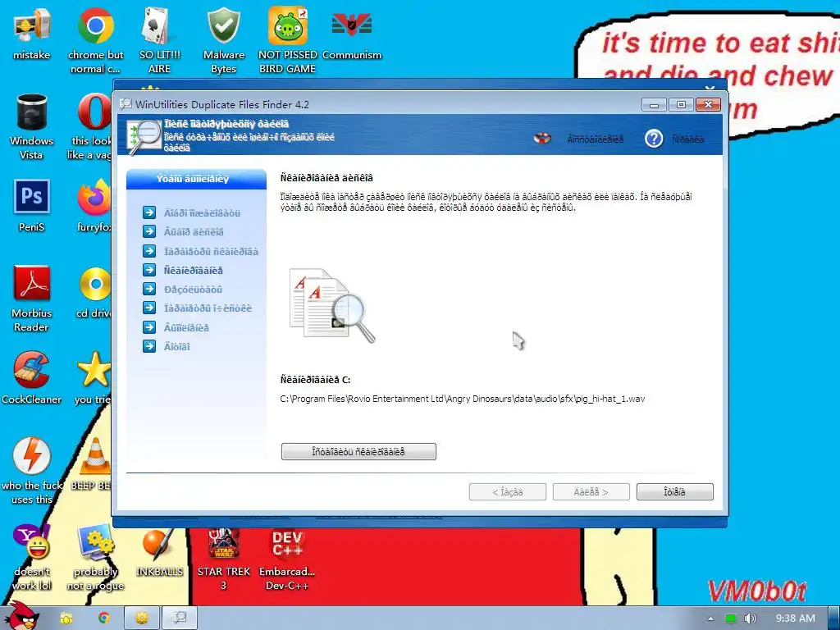Open Yahoo 'doesn't work lol' icon

[32, 557]
